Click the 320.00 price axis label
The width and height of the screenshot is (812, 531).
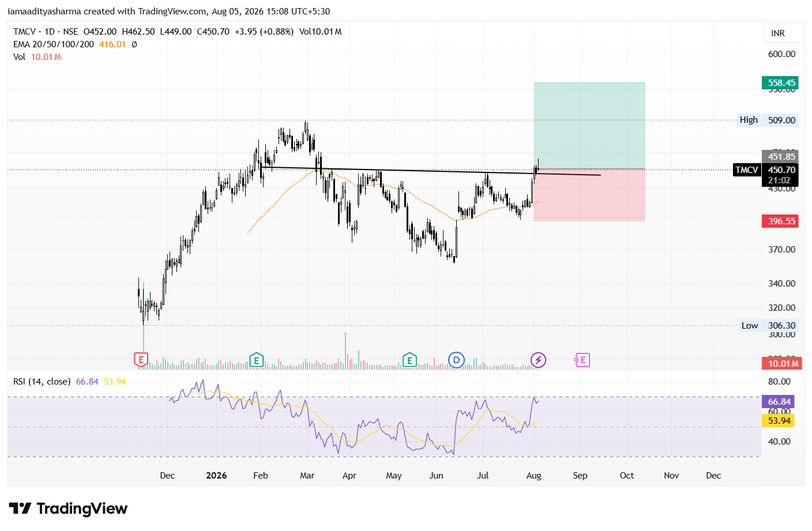point(781,308)
